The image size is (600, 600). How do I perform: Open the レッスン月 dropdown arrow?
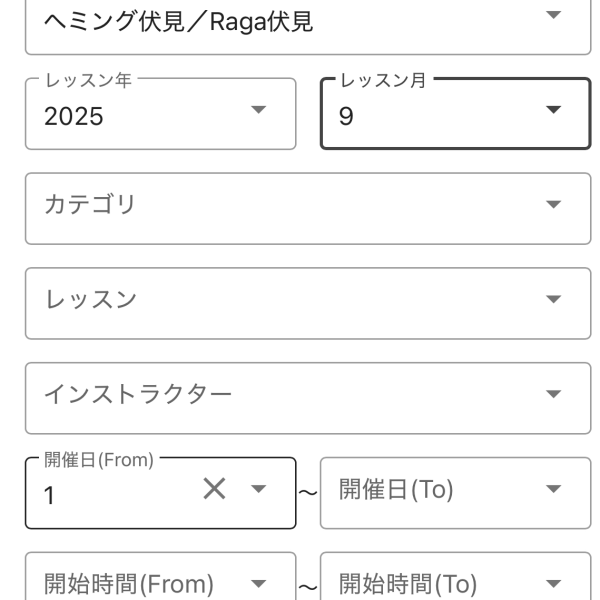553,109
